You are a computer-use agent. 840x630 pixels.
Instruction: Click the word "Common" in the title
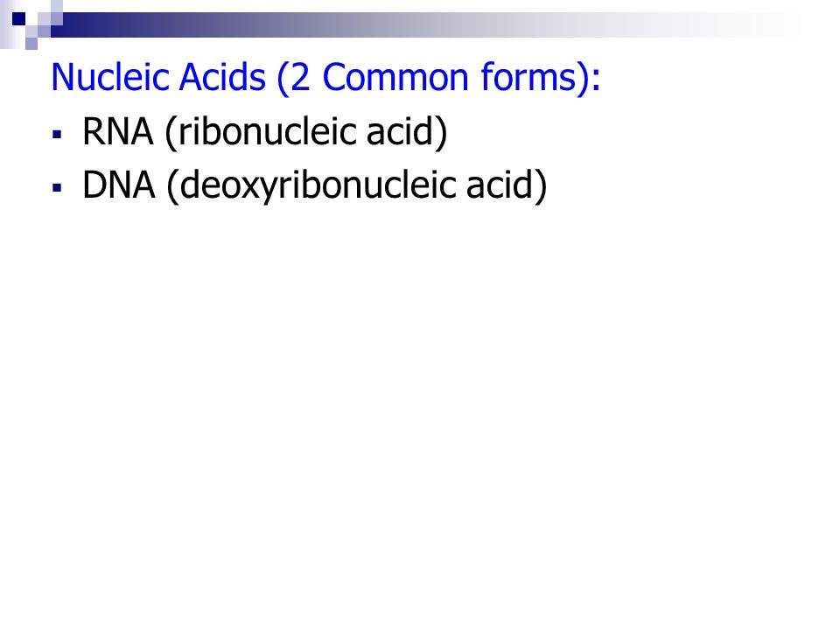point(396,78)
